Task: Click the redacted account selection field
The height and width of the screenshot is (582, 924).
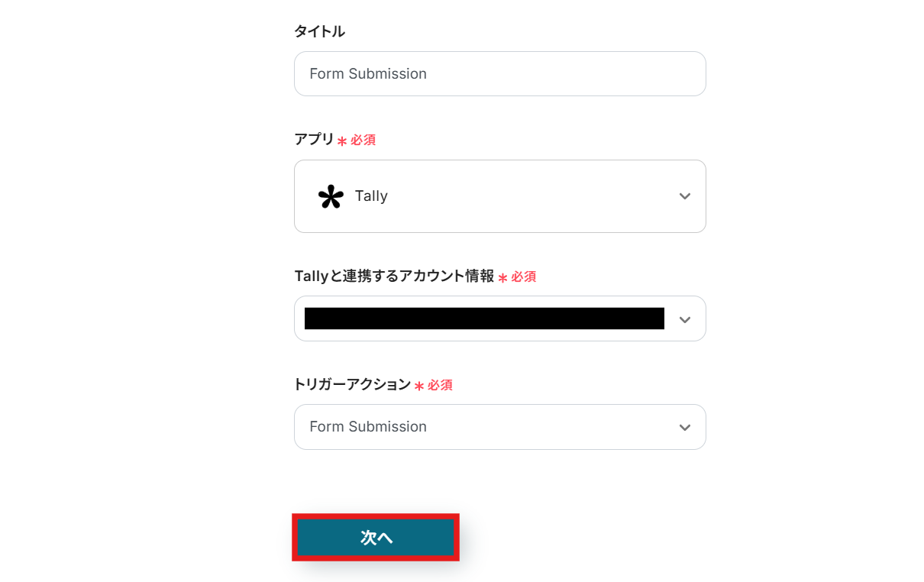Action: pos(484,318)
